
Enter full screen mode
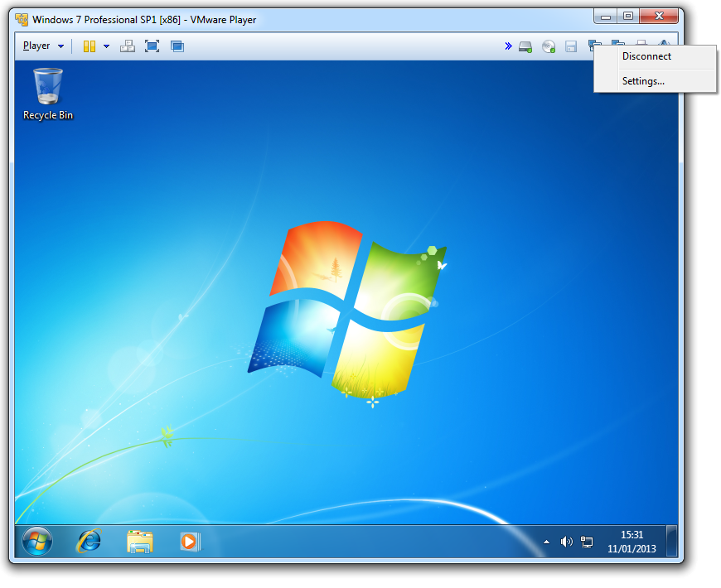[x=152, y=46]
